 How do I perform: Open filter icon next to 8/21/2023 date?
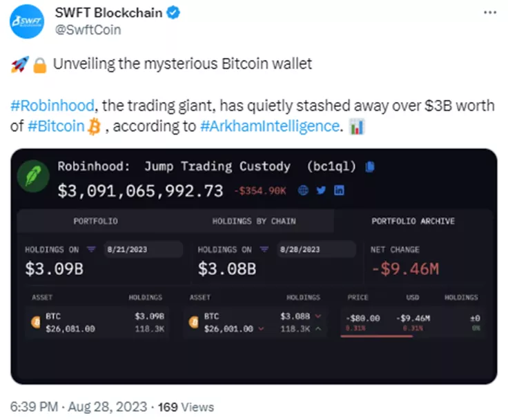pyautogui.click(x=92, y=250)
